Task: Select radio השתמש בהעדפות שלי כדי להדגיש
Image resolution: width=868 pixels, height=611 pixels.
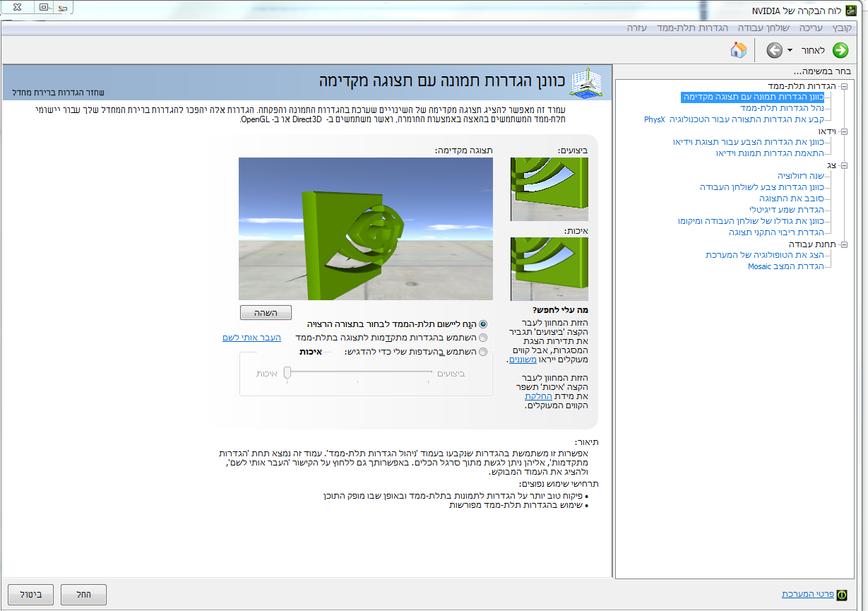Action: 483,352
